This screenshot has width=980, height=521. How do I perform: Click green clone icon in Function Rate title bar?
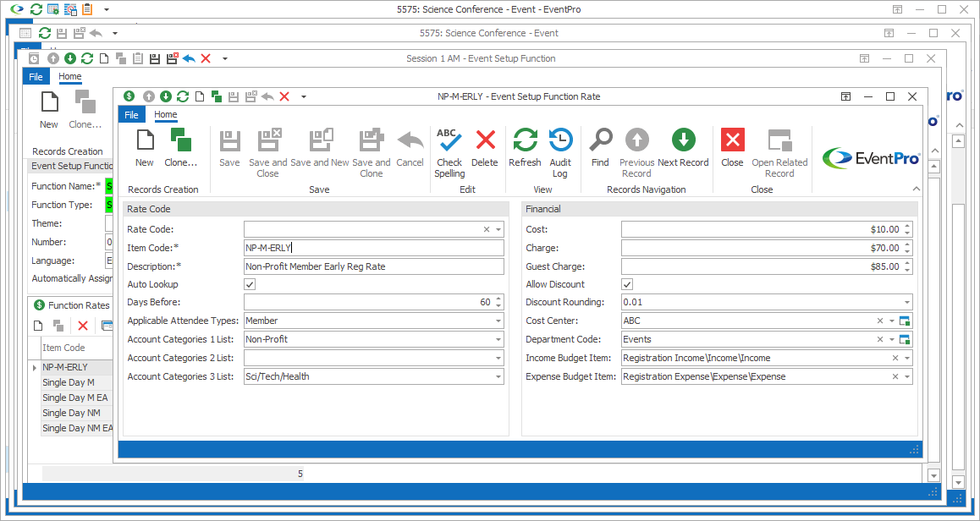coord(217,96)
